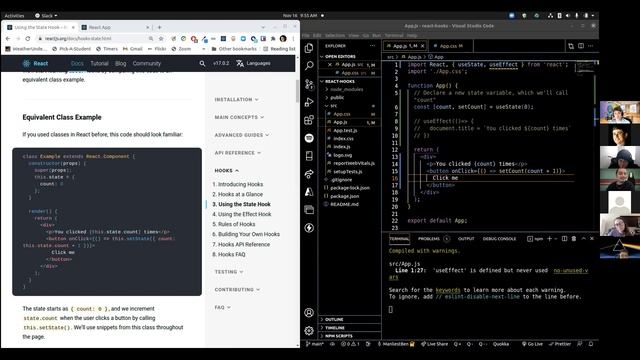Bookmark this page with the star icon
The width and height of the screenshot is (640, 360).
[x=161, y=38]
